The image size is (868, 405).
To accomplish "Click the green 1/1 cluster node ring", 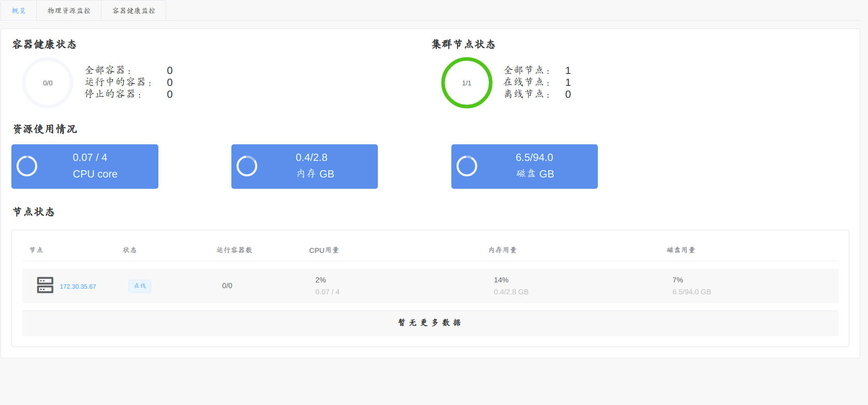I will 466,83.
